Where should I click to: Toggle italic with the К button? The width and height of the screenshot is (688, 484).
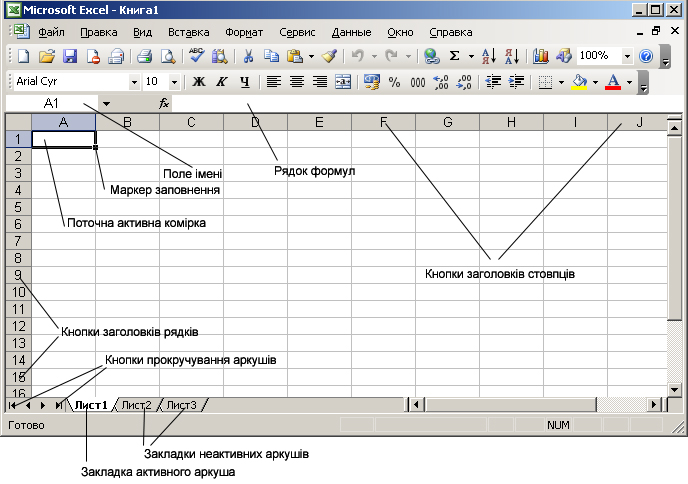pos(222,82)
